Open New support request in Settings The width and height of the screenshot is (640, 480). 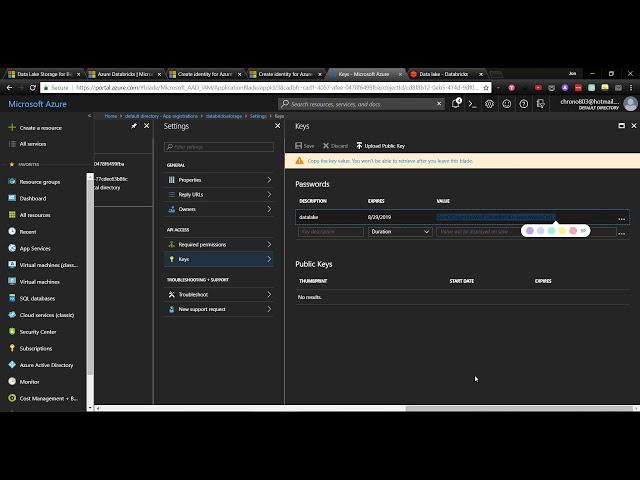coord(219,309)
